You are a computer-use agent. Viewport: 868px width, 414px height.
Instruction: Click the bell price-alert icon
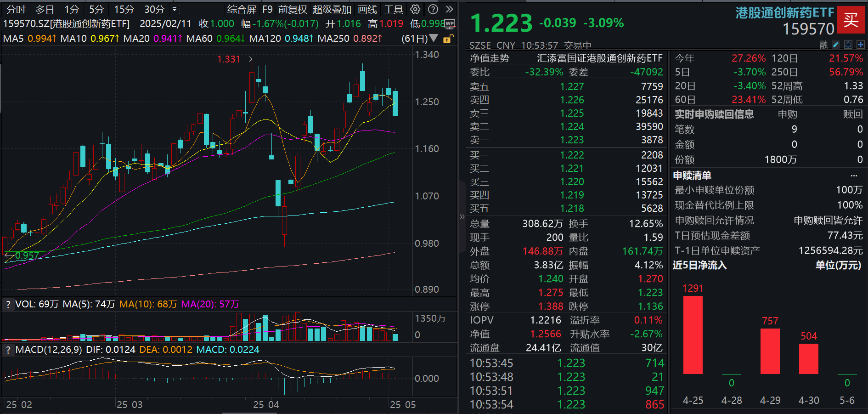(848, 45)
